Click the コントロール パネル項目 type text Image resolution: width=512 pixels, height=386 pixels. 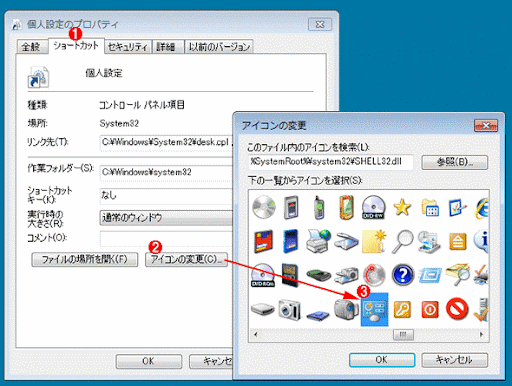click(142, 105)
